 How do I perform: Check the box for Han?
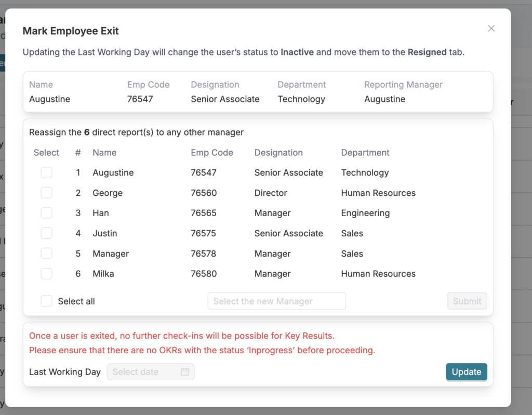[47, 213]
